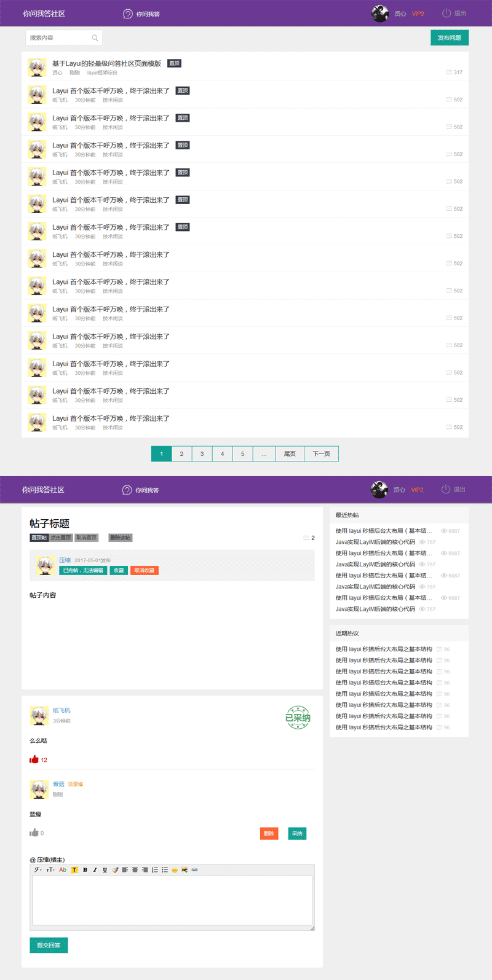
Task: Apply ordered numbered list in editor
Action: [x=155, y=870]
